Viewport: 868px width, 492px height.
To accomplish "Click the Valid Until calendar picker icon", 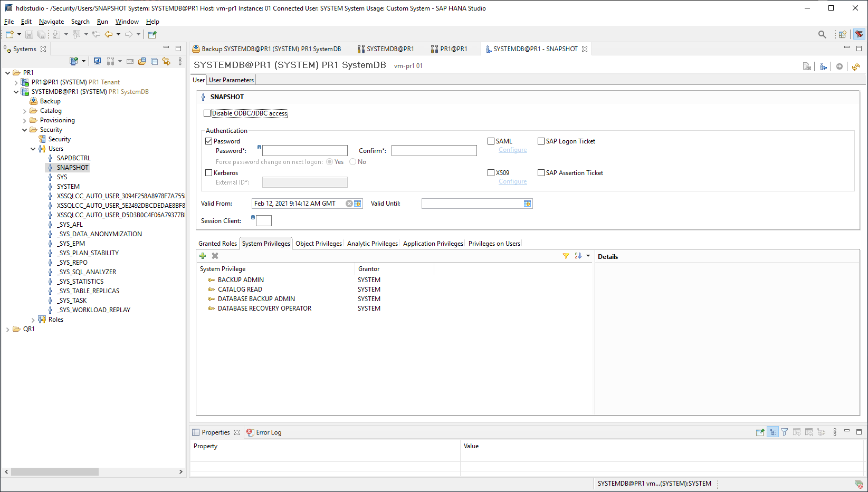I will pos(527,204).
